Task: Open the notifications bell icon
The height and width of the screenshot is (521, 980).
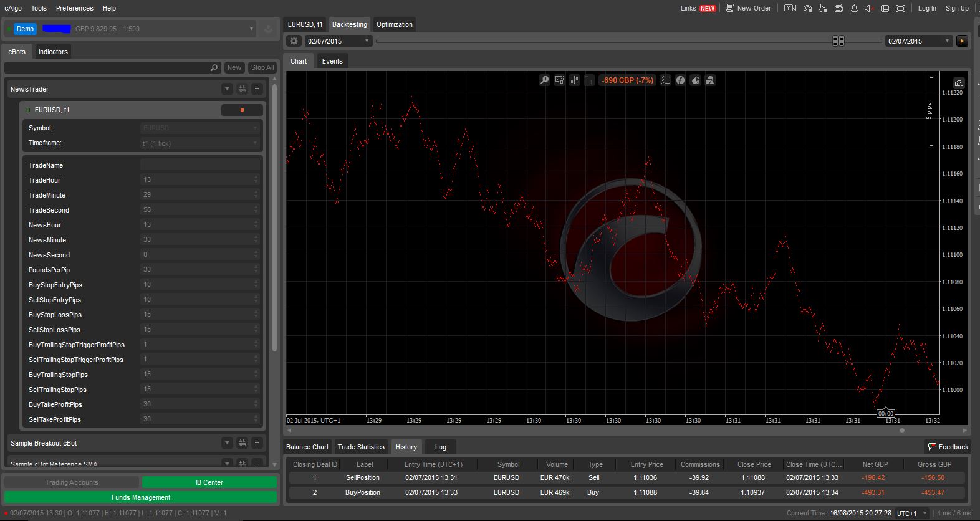Action: coord(854,8)
